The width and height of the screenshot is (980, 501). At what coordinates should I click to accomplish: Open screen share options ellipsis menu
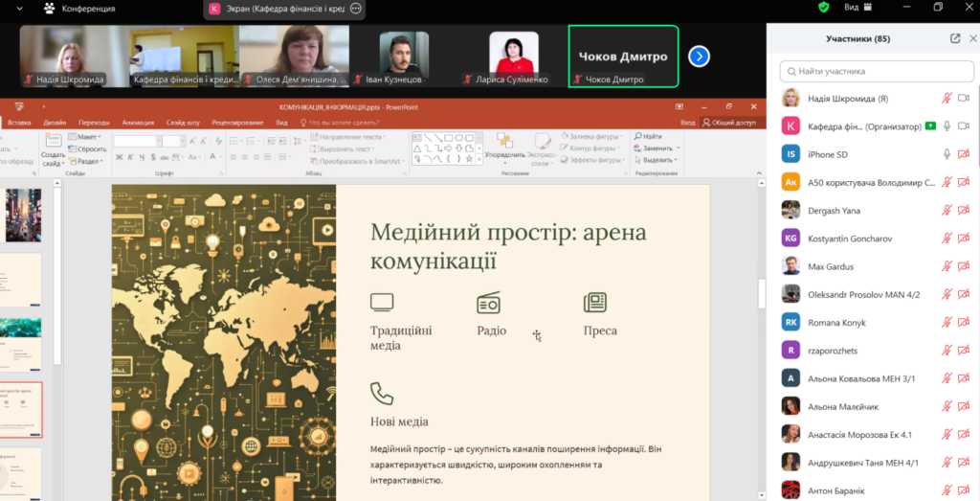(356, 9)
